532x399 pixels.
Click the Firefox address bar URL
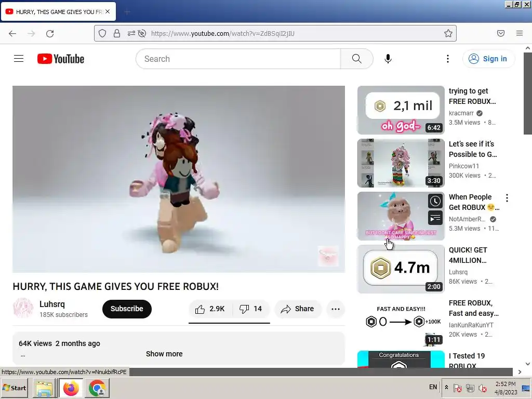[x=222, y=33]
